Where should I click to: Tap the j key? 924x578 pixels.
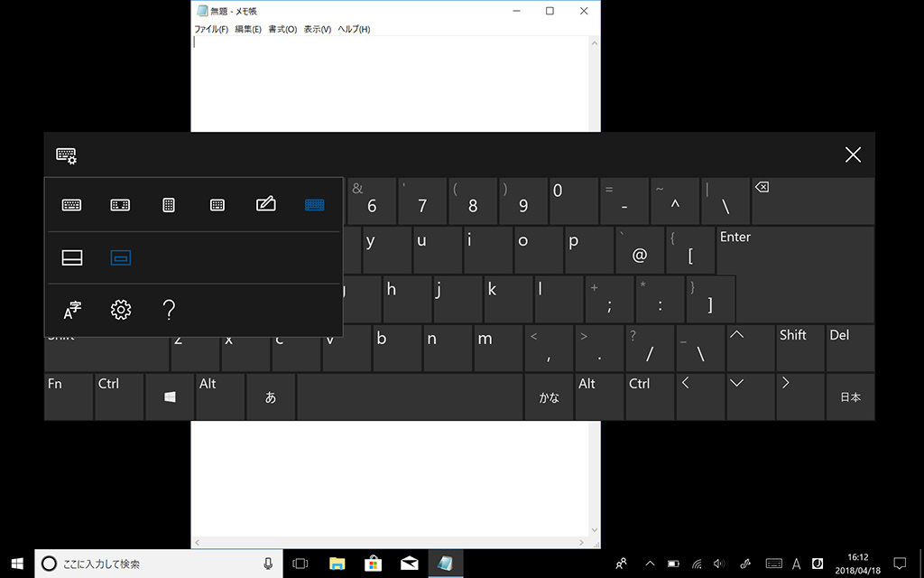pyautogui.click(x=457, y=299)
